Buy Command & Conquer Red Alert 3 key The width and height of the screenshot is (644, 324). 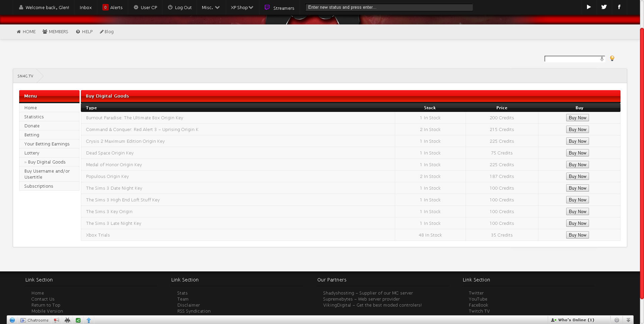click(578, 129)
